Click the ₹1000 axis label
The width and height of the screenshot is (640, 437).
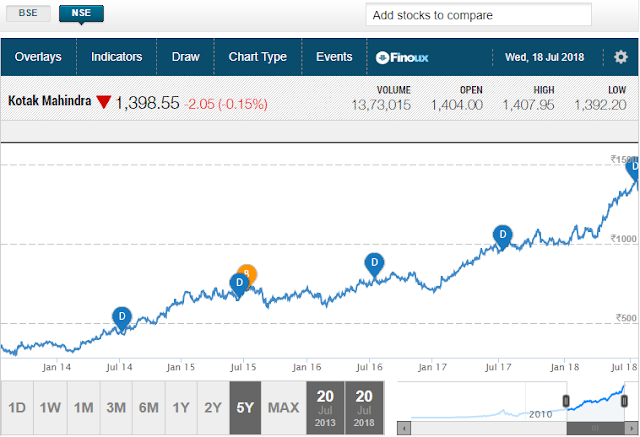click(623, 238)
